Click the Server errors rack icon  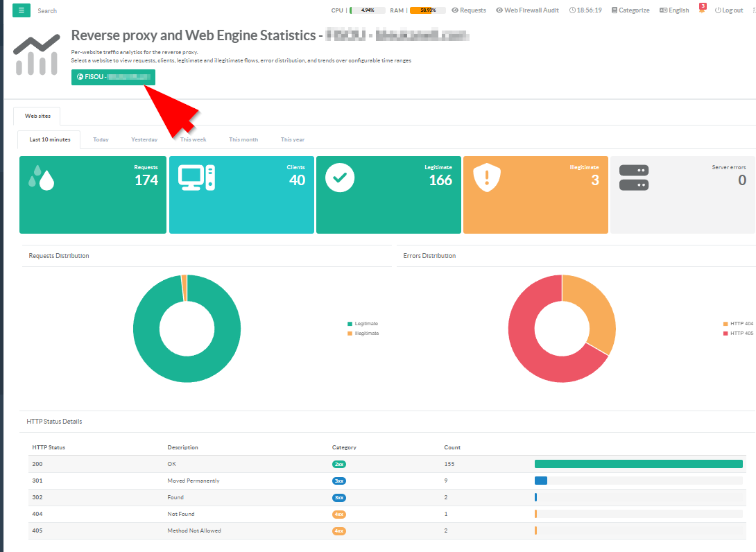point(633,178)
